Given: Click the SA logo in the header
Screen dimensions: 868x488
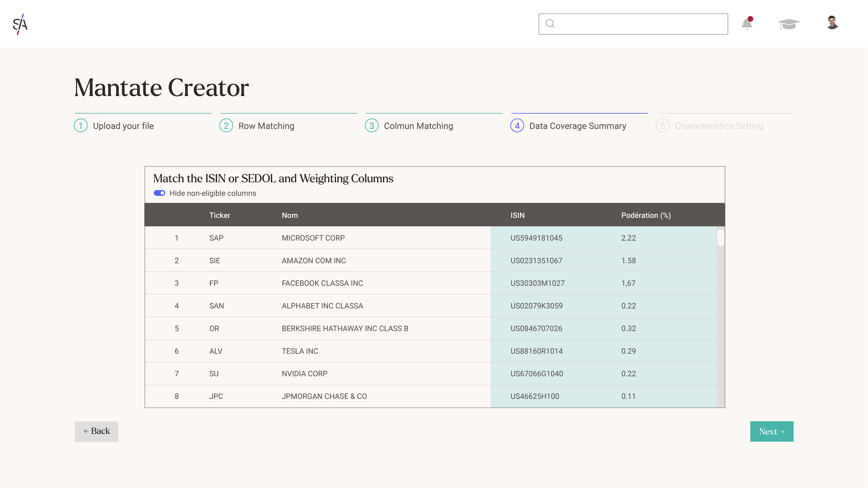Looking at the screenshot, I should pos(20,24).
